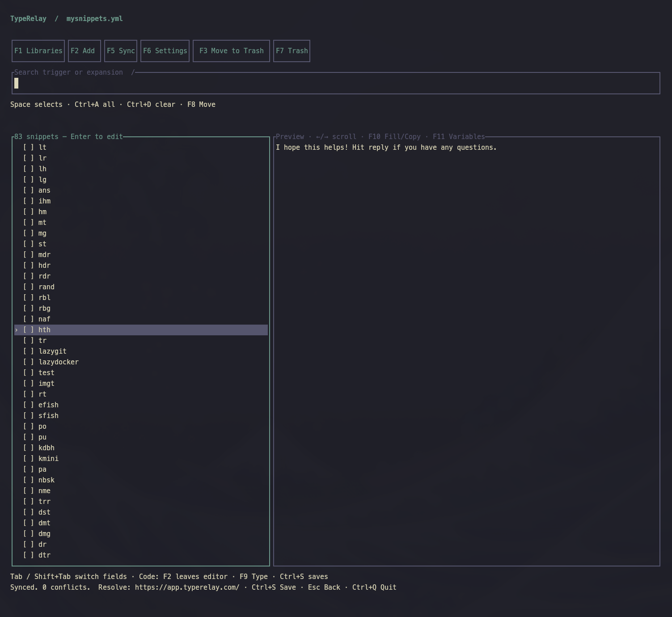This screenshot has height=617, width=672.
Task: Select the snippet named nbsk
Action: click(x=141, y=480)
